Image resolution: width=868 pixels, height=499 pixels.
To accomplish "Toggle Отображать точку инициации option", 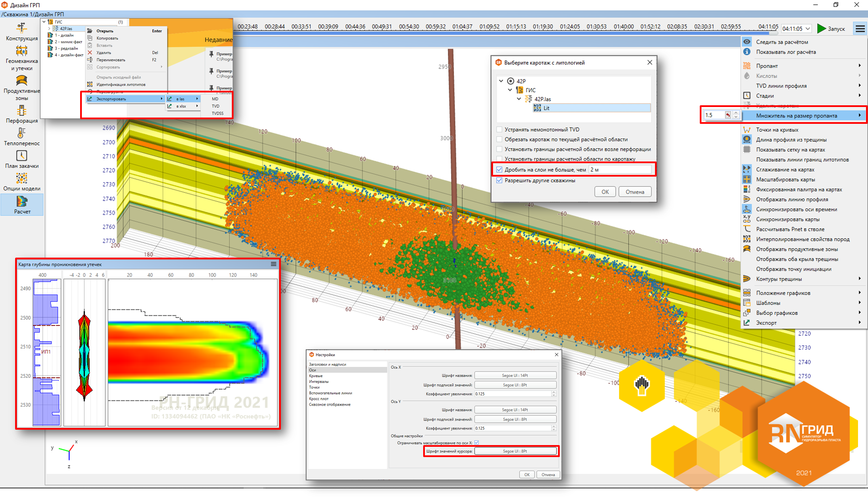I will tap(793, 269).
